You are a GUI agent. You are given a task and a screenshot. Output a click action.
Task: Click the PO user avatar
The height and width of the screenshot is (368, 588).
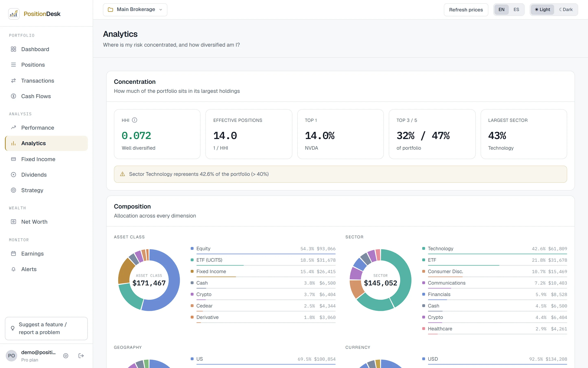coord(11,356)
